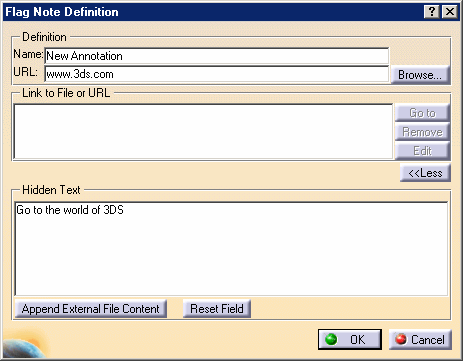This screenshot has width=463, height=361.
Task: Focus the URL field showing www.3ds.com
Action: point(217,74)
